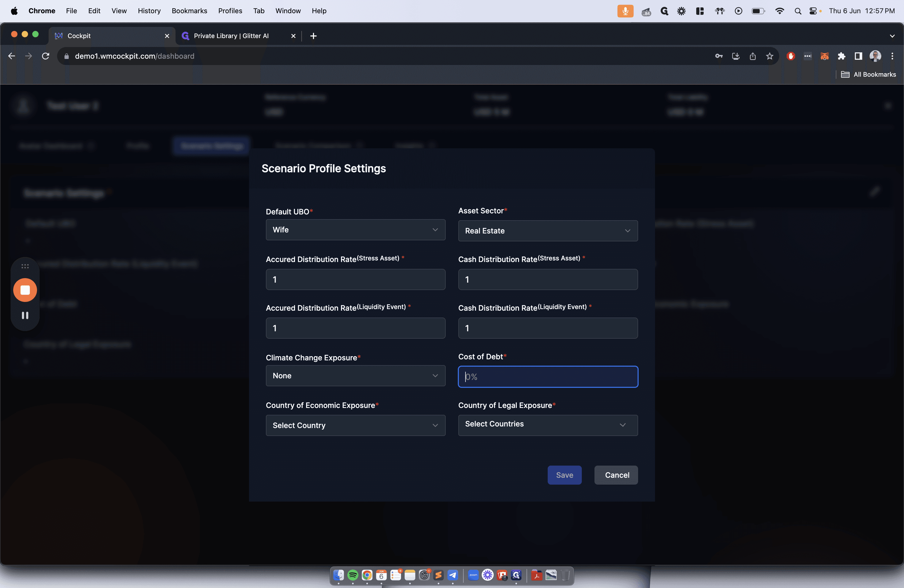The height and width of the screenshot is (588, 904).
Task: Open the File menu
Action: tap(71, 11)
